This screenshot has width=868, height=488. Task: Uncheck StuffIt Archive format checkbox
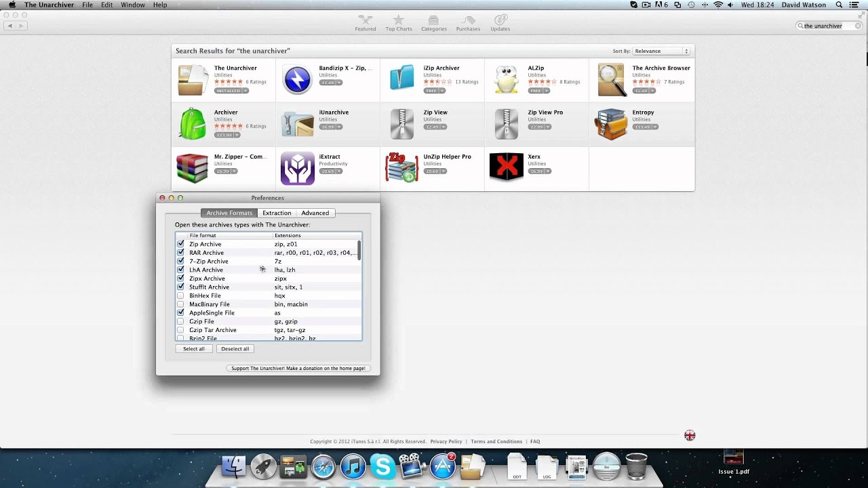(180, 287)
